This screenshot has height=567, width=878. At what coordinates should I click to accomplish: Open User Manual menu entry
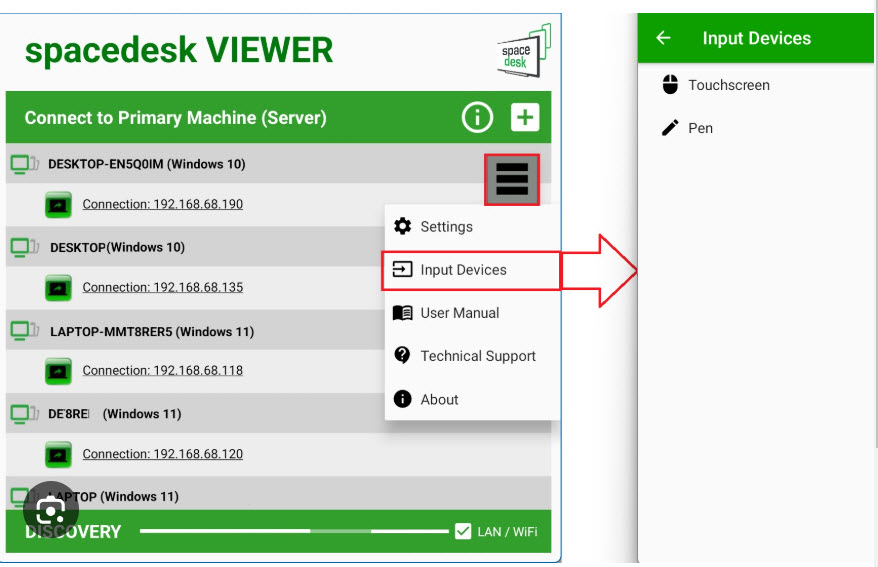(x=471, y=312)
